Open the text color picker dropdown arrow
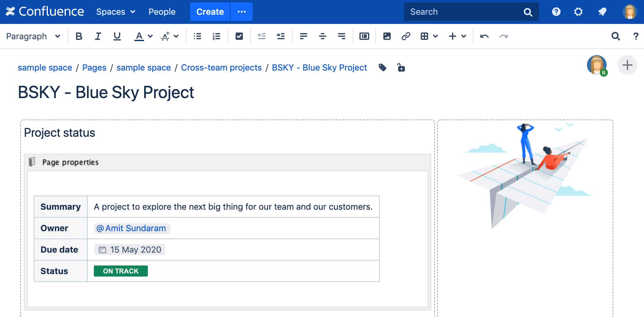The height and width of the screenshot is (317, 644). [150, 36]
